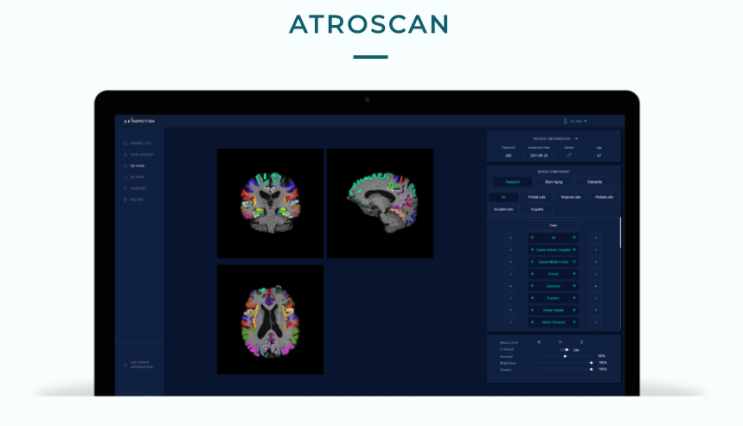Viewport: 743px width, 426px height.
Task: Select the 2D View sidebar icon
Action: click(x=125, y=166)
